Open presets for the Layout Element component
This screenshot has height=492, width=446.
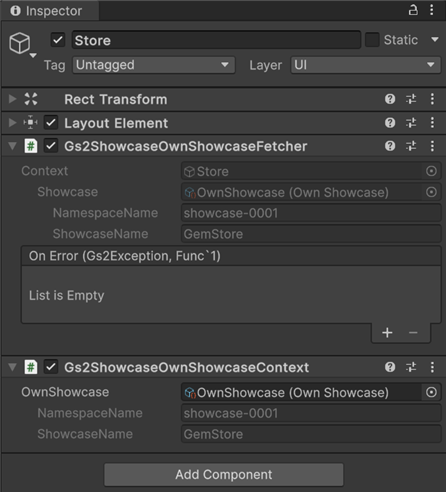click(x=411, y=123)
